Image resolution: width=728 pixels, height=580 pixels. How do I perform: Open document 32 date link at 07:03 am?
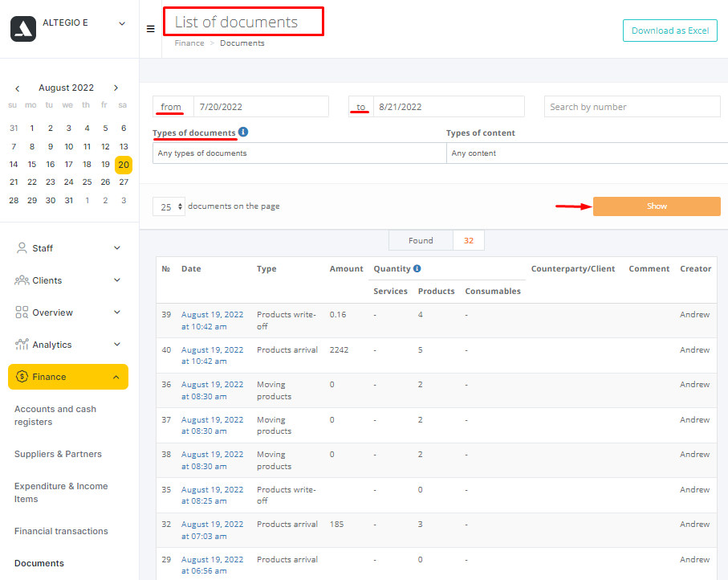[212, 530]
